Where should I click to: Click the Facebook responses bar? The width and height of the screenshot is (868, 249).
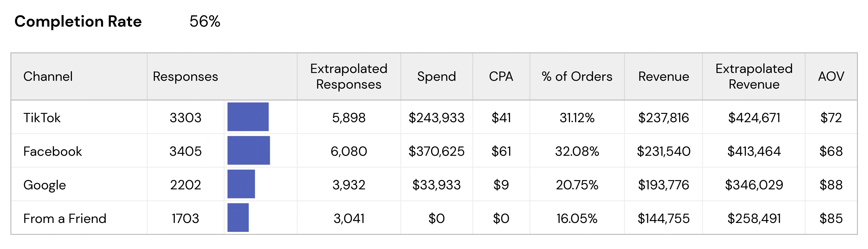pyautogui.click(x=248, y=150)
